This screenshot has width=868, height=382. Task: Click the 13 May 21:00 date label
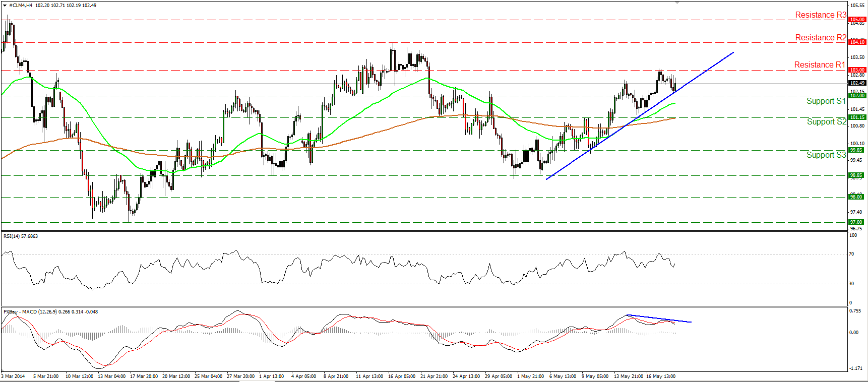[629, 376]
